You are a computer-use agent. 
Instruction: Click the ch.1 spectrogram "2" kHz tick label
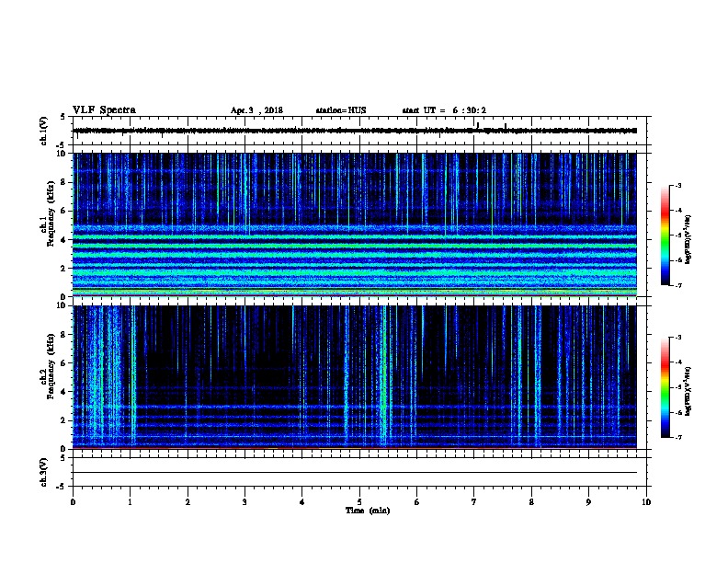coord(63,269)
